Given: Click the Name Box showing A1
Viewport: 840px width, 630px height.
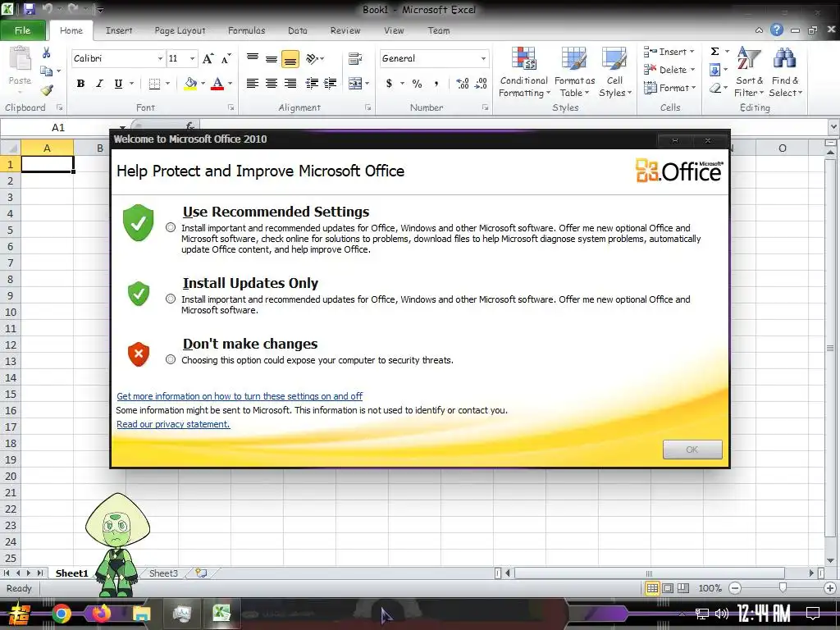Looking at the screenshot, I should click(58, 127).
